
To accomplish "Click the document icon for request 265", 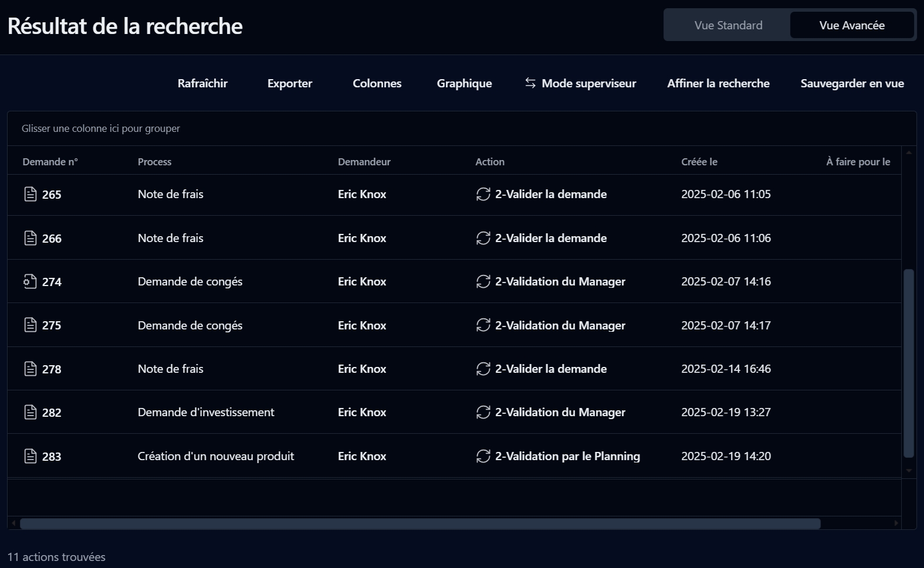I will click(x=31, y=194).
